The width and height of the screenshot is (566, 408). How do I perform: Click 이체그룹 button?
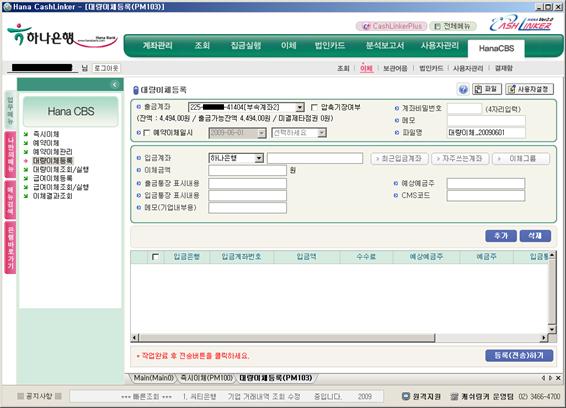[521, 159]
